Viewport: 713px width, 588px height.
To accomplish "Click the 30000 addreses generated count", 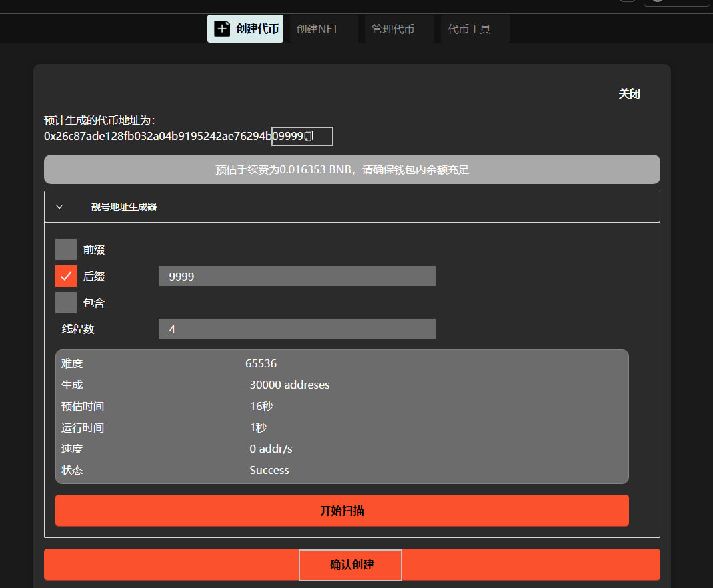I will (x=289, y=385).
